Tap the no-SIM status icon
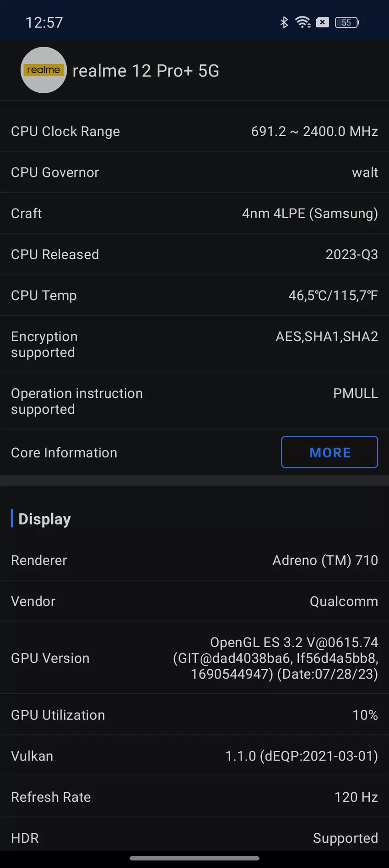This screenshot has height=868, width=389. click(x=322, y=22)
